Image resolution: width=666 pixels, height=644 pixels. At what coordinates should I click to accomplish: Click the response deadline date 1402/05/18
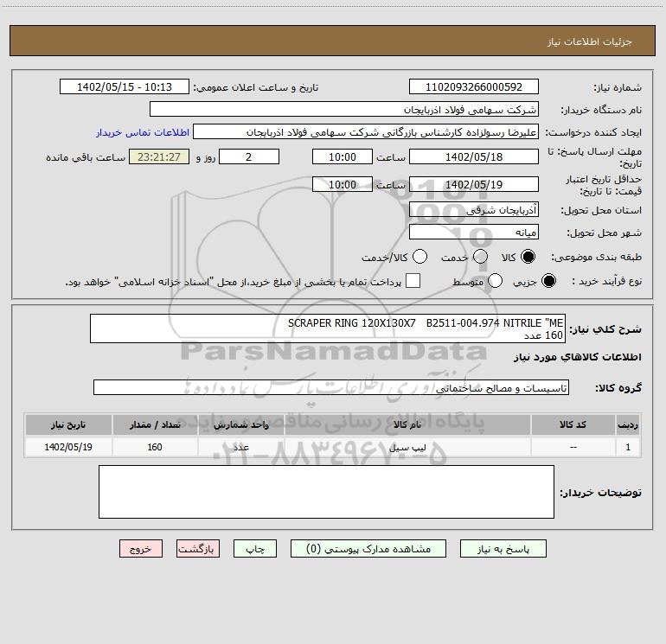474,156
